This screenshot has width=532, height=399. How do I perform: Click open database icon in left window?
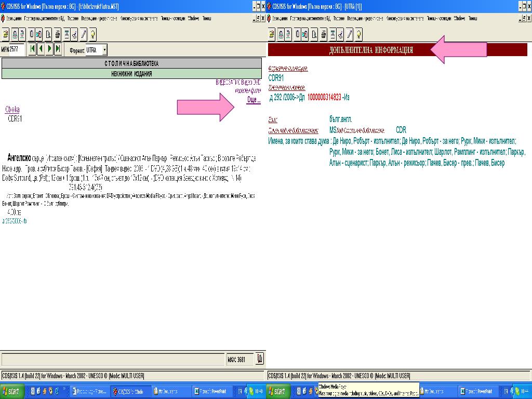tap(6, 34)
